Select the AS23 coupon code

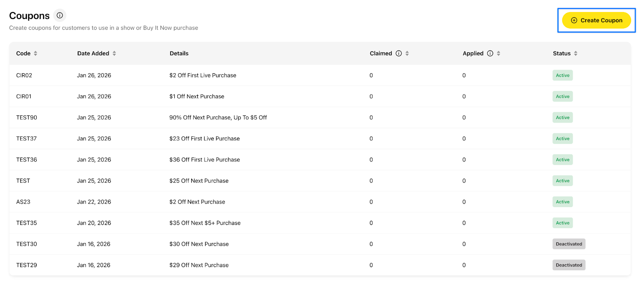coord(23,202)
